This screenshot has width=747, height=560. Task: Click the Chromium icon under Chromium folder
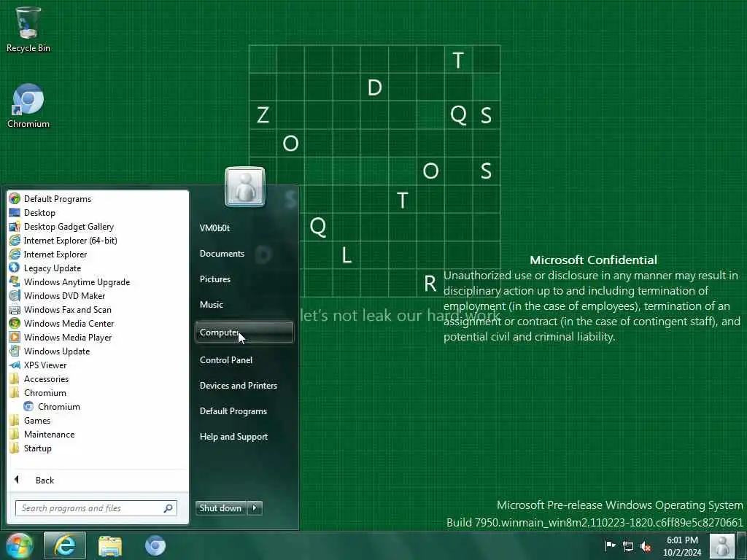[28, 406]
